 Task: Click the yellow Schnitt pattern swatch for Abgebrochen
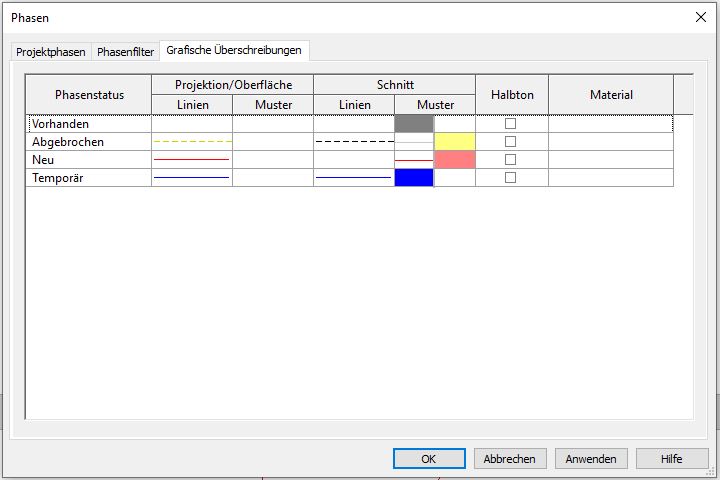tap(454, 142)
